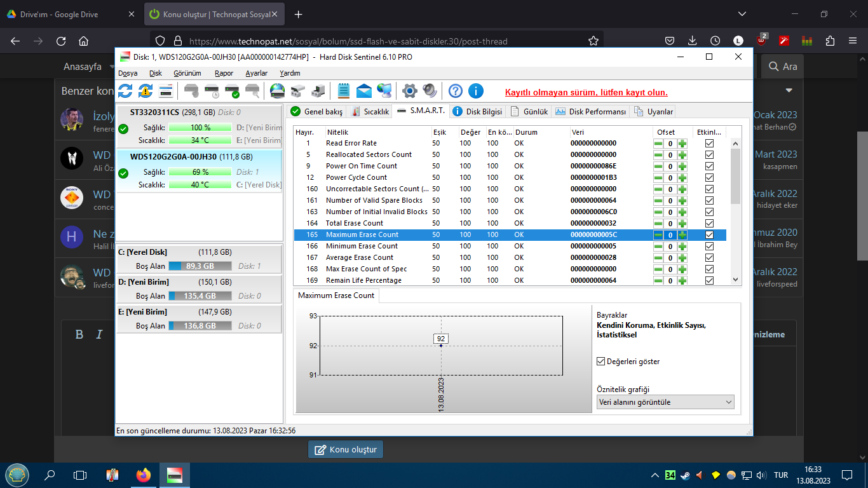Click the disk with red-blue card toolbar icon
This screenshot has height=488, width=868.
tap(166, 91)
